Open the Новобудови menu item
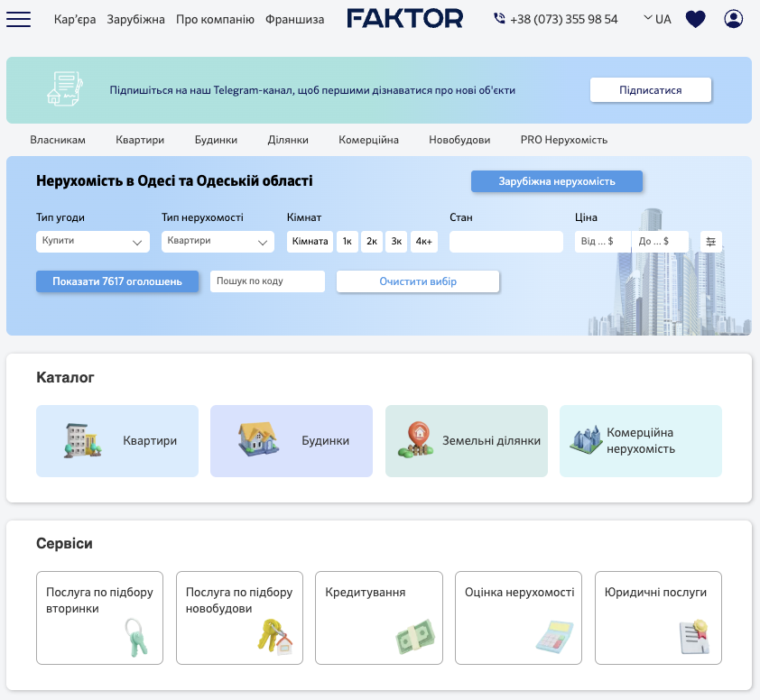The height and width of the screenshot is (700, 760). (x=459, y=140)
